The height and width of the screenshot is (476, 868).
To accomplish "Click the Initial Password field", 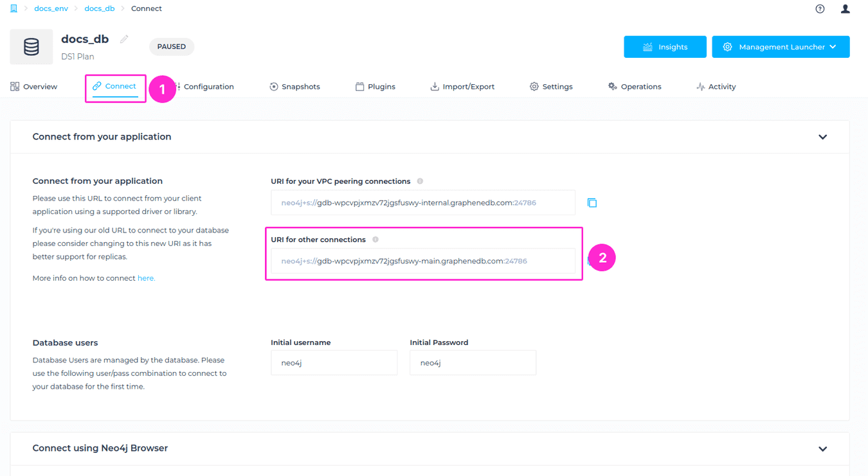I will 473,363.
